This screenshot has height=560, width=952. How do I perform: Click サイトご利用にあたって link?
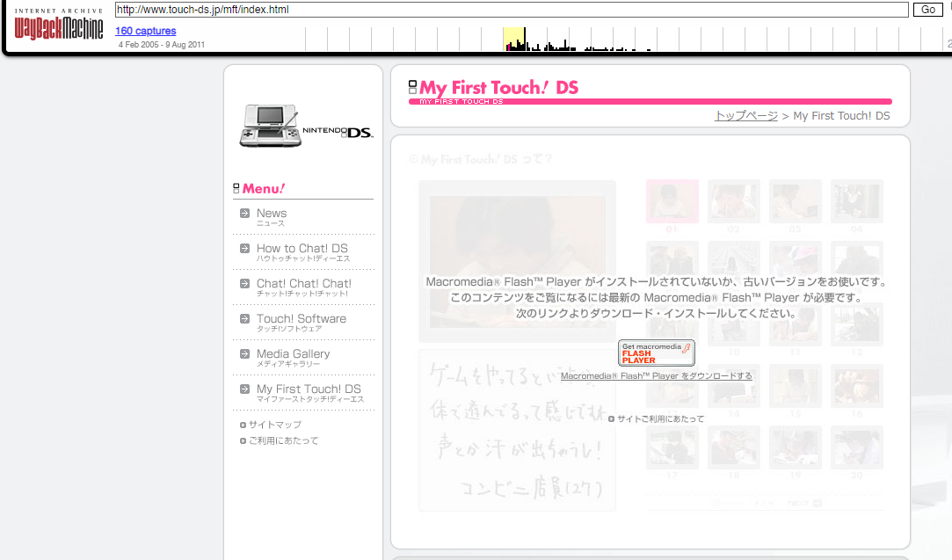[660, 419]
